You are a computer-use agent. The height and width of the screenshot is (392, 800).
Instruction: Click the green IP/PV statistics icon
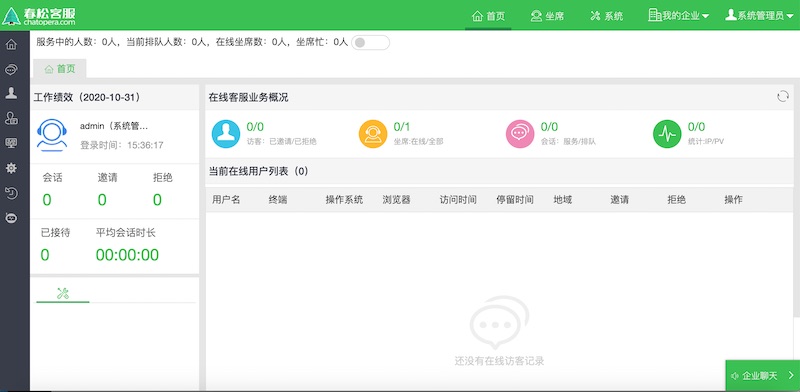point(667,134)
